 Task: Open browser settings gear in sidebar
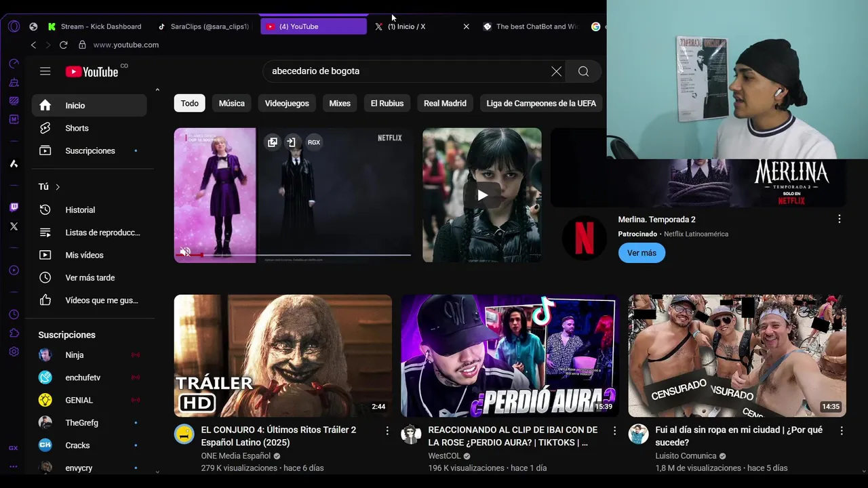(14, 352)
